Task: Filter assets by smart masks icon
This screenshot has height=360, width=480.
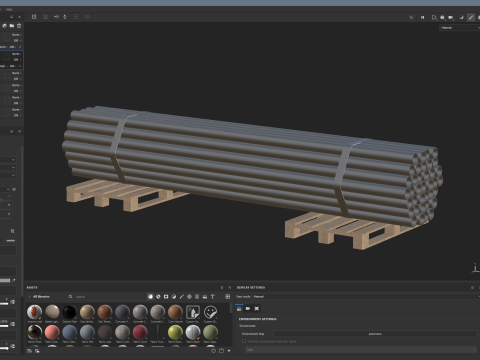Action: [166, 296]
